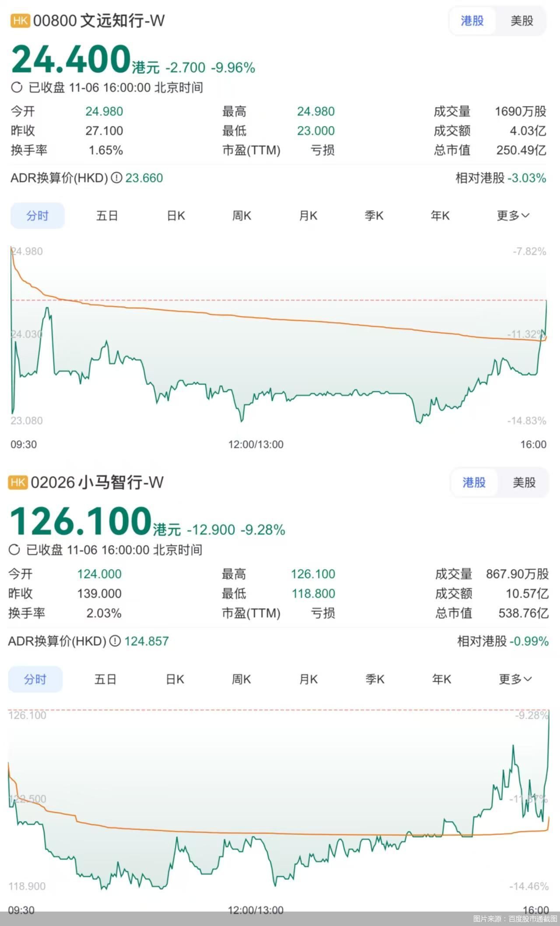Expand 更多 dropdown in 小马智行 chart tabs
This screenshot has width=560, height=926.
515,679
